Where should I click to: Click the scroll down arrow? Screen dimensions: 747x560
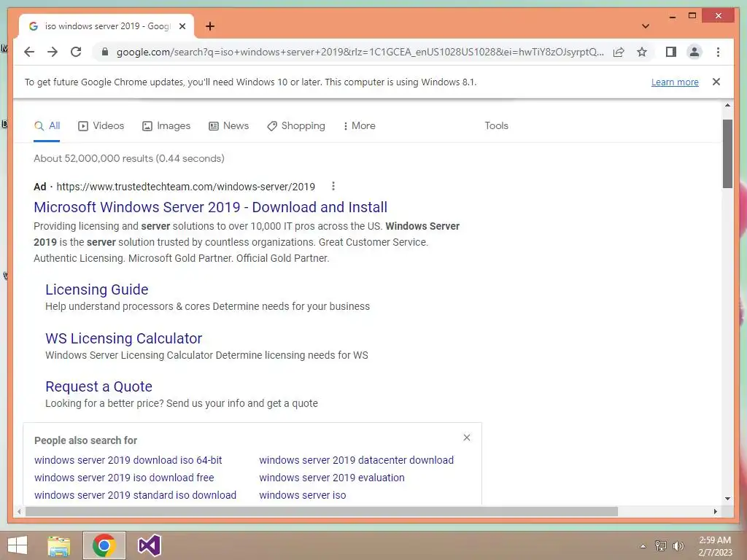click(x=727, y=499)
